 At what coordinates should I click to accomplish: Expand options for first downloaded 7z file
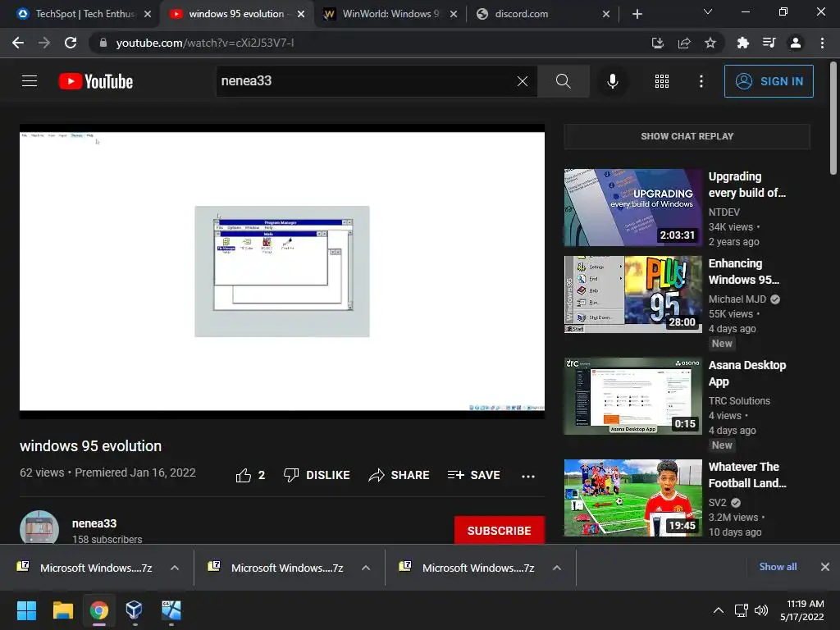[x=175, y=568]
